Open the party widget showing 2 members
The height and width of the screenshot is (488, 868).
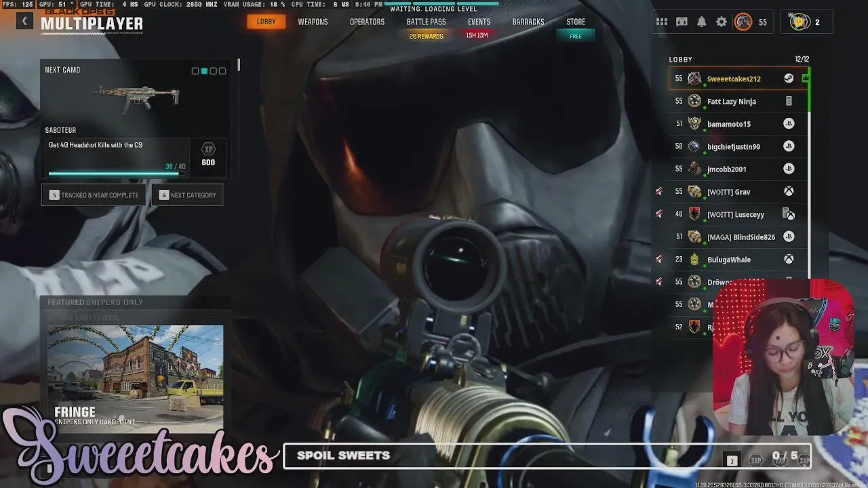coord(807,22)
